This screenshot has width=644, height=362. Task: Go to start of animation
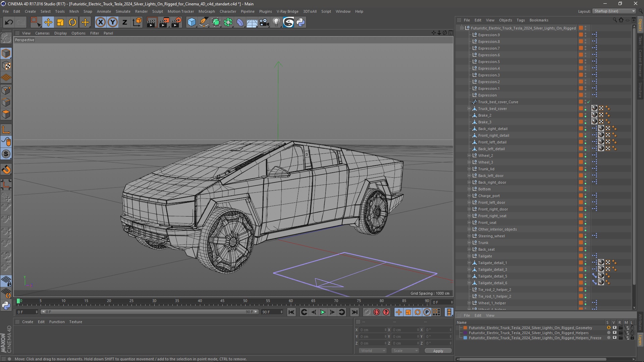coord(291,312)
